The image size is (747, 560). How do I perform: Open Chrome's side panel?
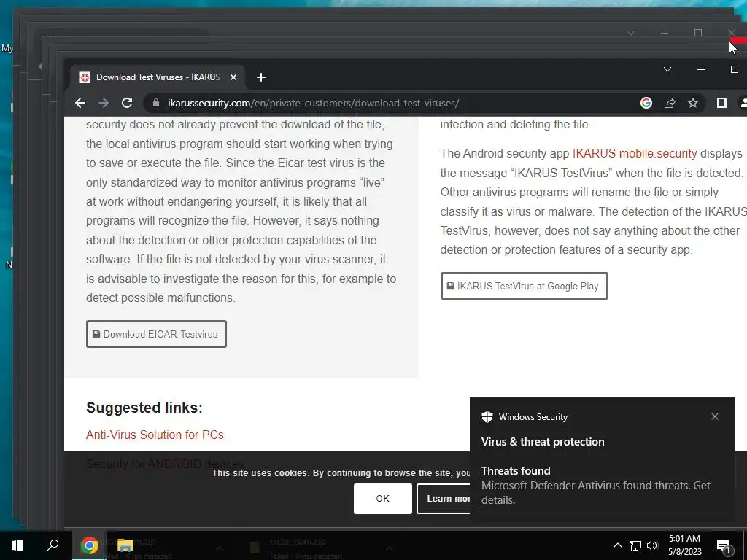[x=721, y=103]
